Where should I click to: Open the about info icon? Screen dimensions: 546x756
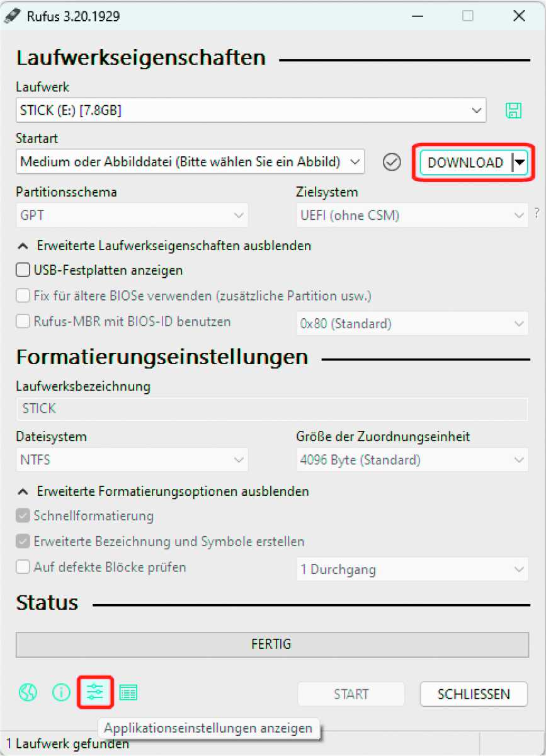point(61,693)
